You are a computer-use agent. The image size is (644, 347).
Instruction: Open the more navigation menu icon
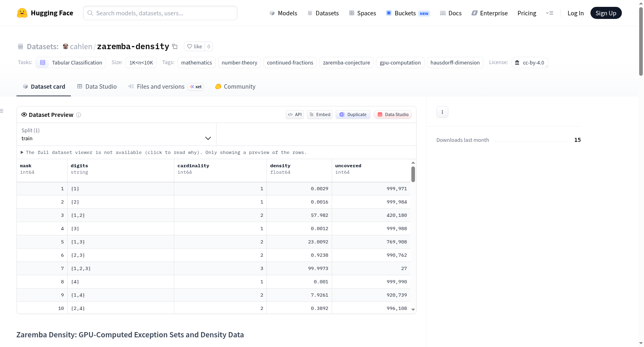[549, 13]
